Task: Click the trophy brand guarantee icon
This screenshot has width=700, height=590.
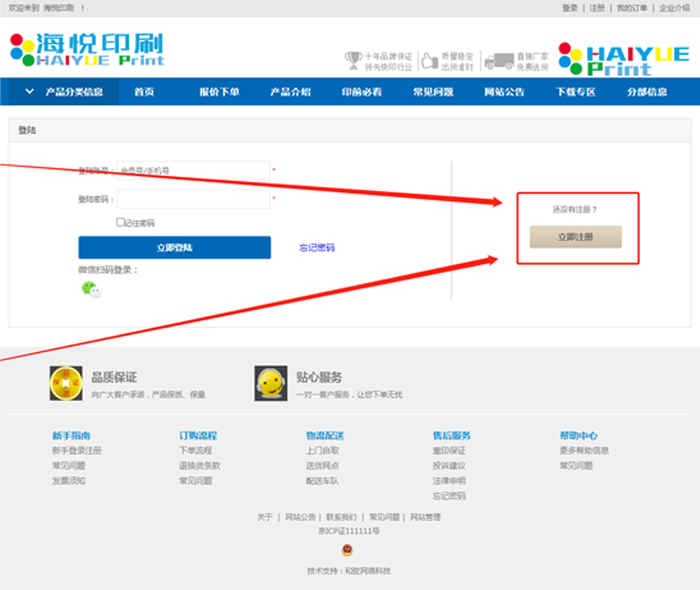Action: [x=353, y=60]
